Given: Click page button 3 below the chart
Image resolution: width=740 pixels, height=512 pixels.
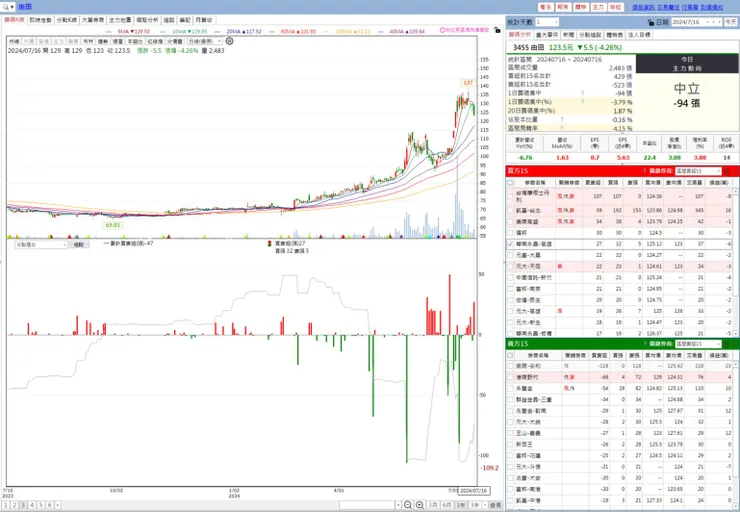Looking at the screenshot, I should [x=23, y=505].
